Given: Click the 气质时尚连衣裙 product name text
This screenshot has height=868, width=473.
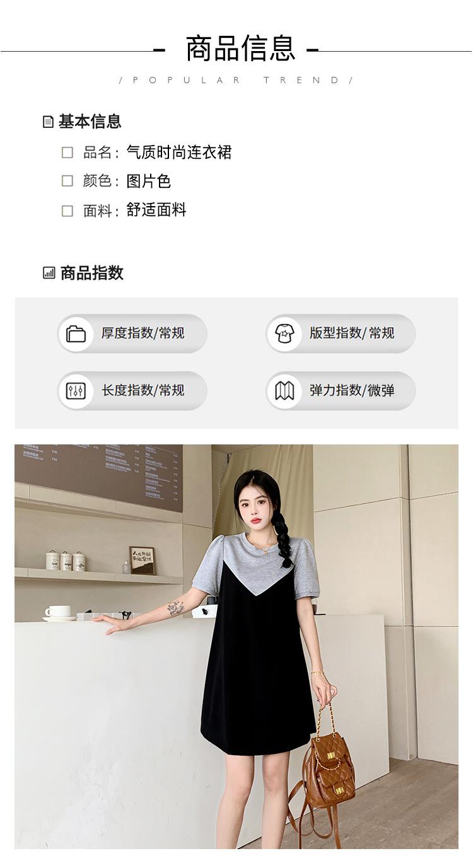Looking at the screenshot, I should 179,152.
